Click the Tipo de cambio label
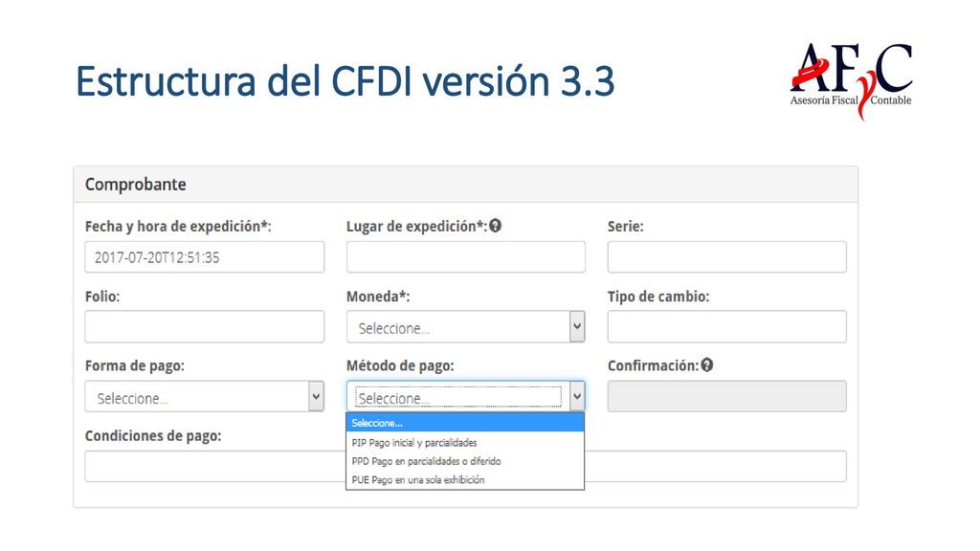Screen dimensions: 980x551 pyautogui.click(x=658, y=297)
